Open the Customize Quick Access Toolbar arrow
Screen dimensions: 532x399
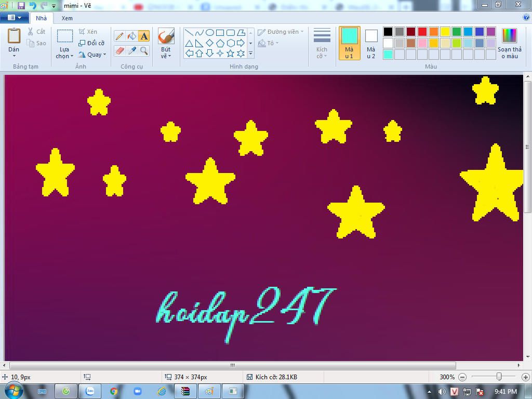[54, 6]
